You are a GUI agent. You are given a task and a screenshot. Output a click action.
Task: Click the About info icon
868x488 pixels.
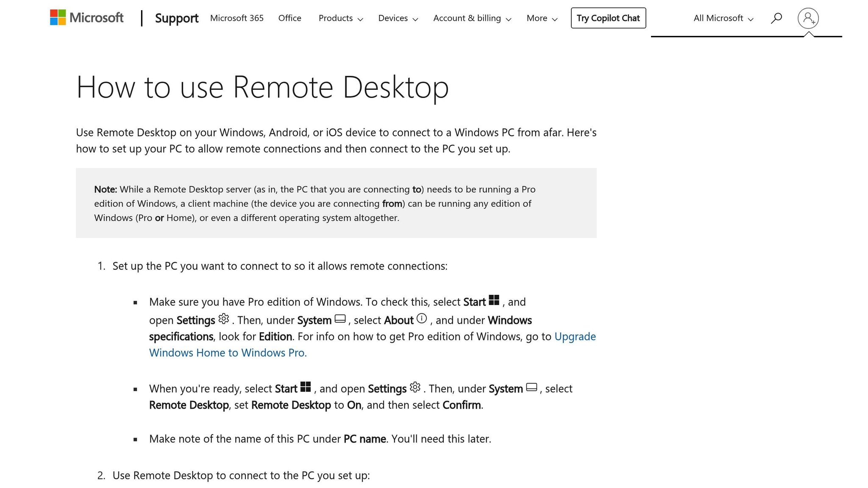coord(422,319)
